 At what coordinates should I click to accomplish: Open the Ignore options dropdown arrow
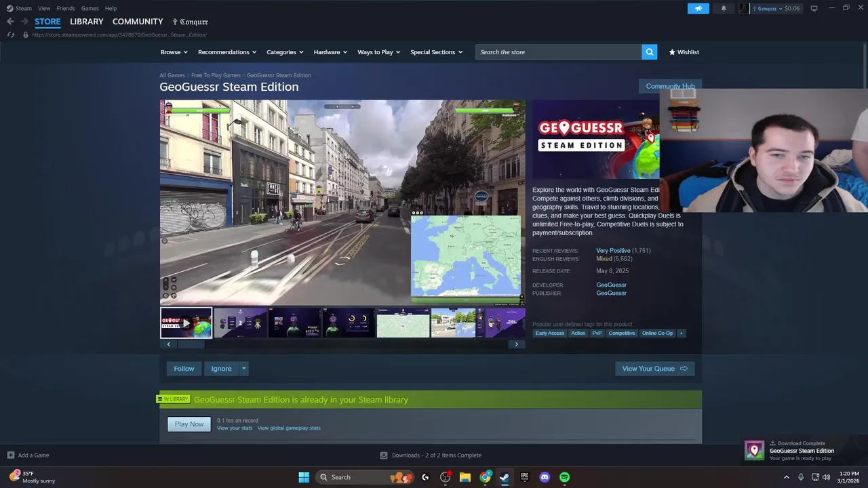coord(243,369)
